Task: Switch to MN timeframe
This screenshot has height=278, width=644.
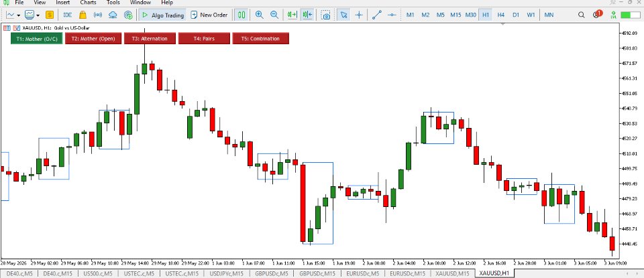Action: click(549, 15)
